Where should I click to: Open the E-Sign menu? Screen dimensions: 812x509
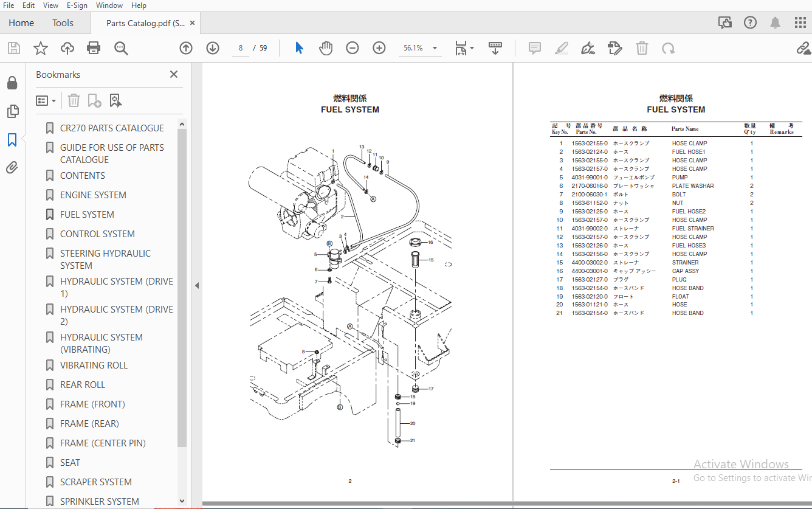(x=77, y=5)
